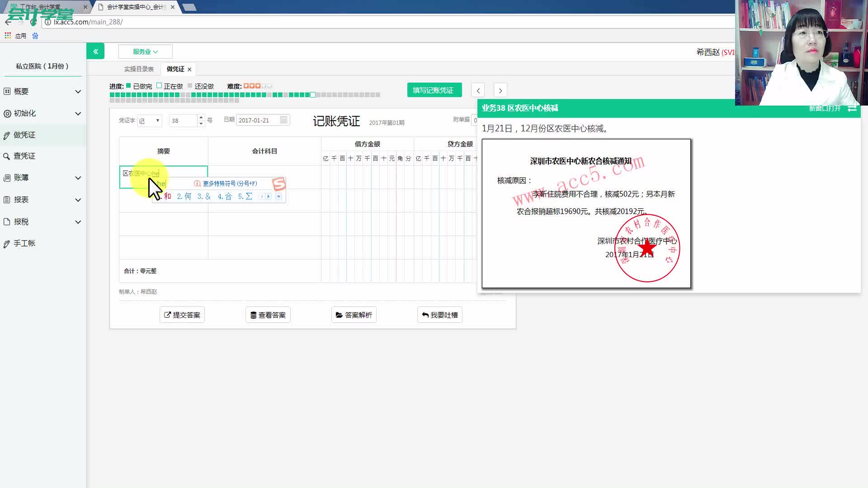
Task: Collapse the sidebar with the « icon
Action: coord(95,51)
